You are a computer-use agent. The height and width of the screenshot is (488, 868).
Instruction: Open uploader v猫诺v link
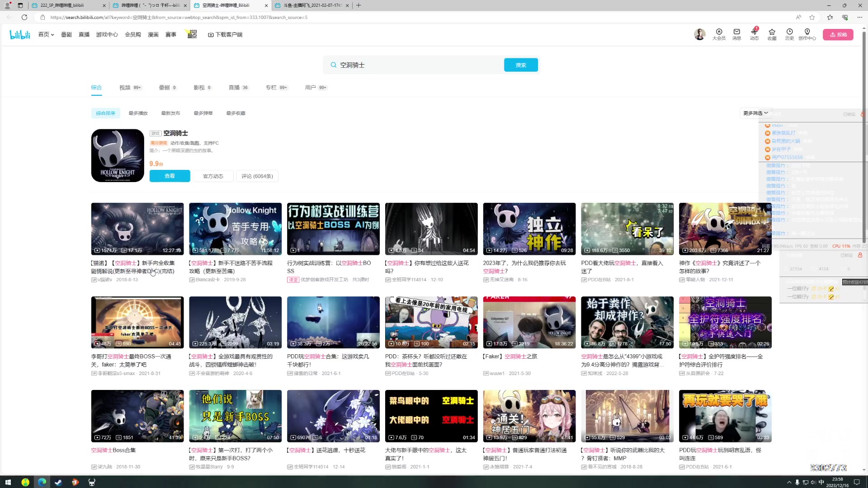tap(105, 280)
